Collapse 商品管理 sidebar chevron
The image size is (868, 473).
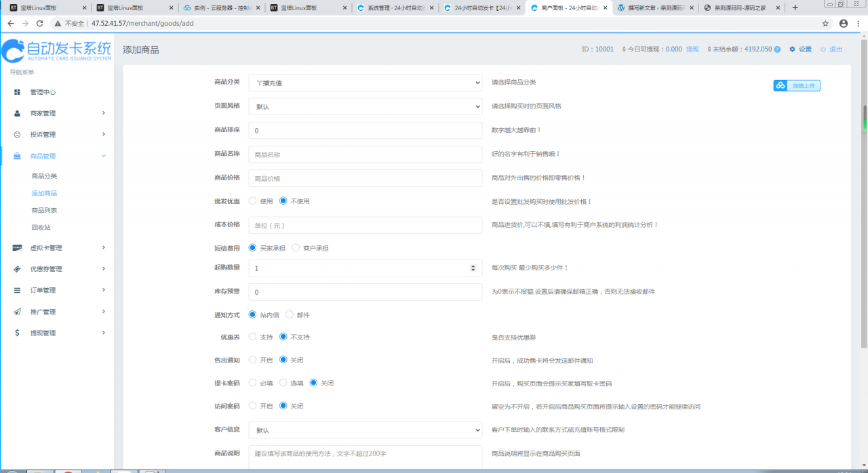[104, 156]
